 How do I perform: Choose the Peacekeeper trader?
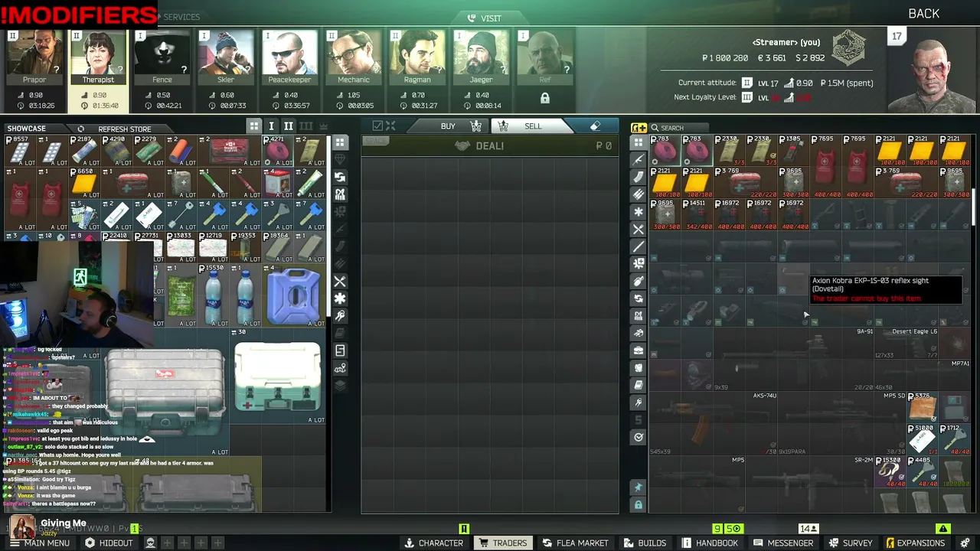289,57
